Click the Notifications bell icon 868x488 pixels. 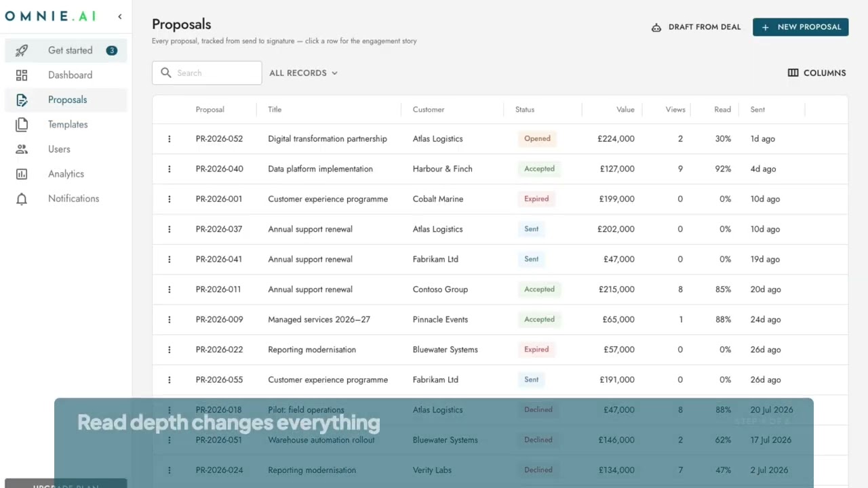[x=22, y=199]
